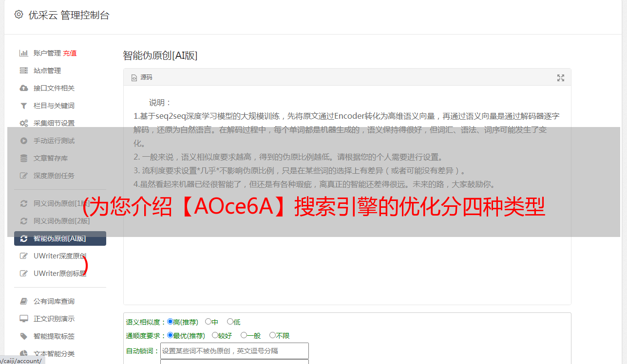Go to 同义词伪原创[2版] in sidebar

[x=61, y=221]
